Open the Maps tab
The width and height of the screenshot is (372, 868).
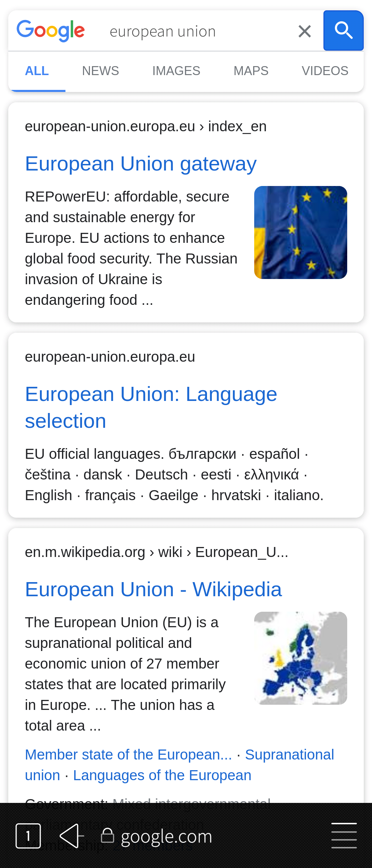coord(251,71)
